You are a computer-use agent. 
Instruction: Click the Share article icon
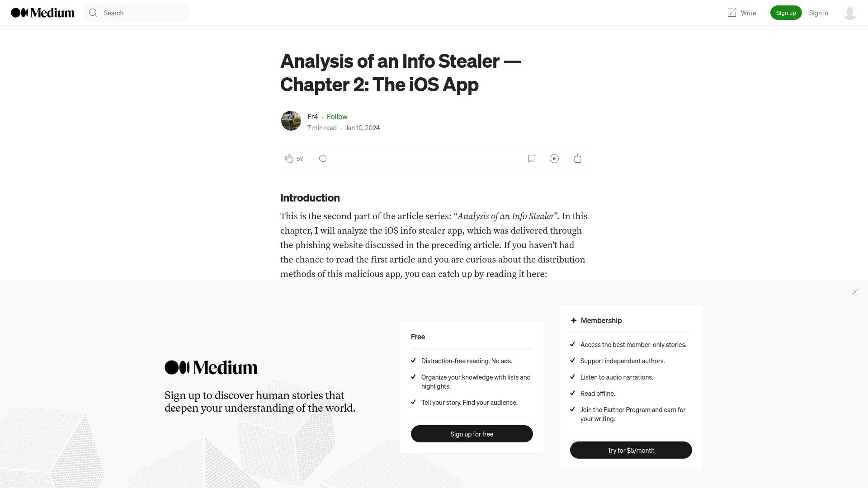pyautogui.click(x=578, y=158)
